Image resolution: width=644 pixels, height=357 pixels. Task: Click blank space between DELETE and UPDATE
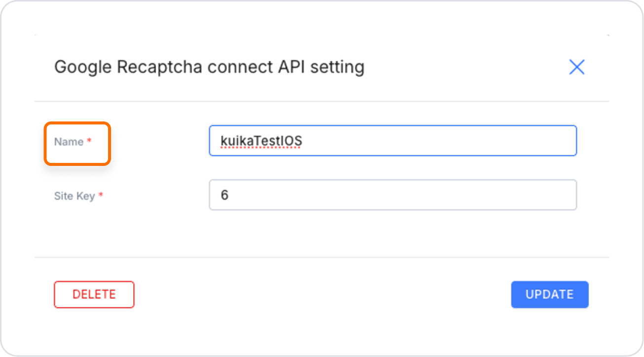point(321,295)
